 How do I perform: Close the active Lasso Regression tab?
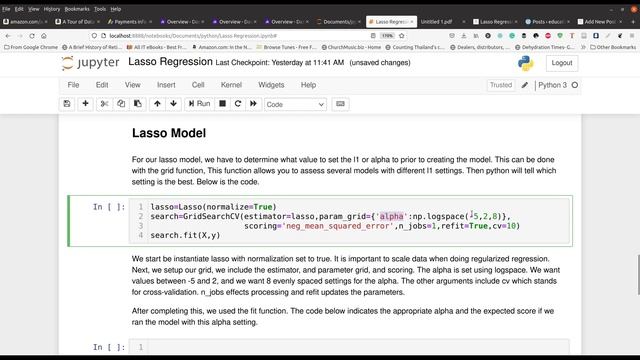pos(412,22)
